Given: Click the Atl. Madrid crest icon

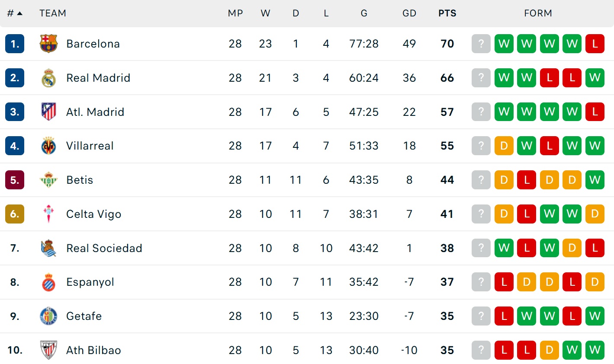Looking at the screenshot, I should click(48, 112).
